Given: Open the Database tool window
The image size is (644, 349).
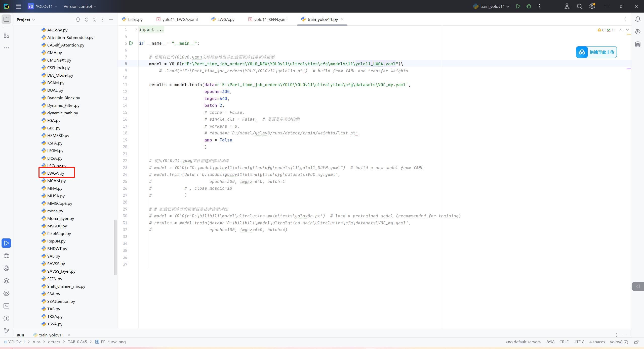Looking at the screenshot, I should coord(638,44).
